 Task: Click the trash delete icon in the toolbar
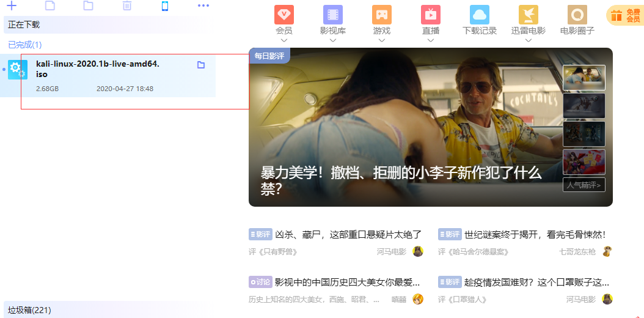pos(127,6)
